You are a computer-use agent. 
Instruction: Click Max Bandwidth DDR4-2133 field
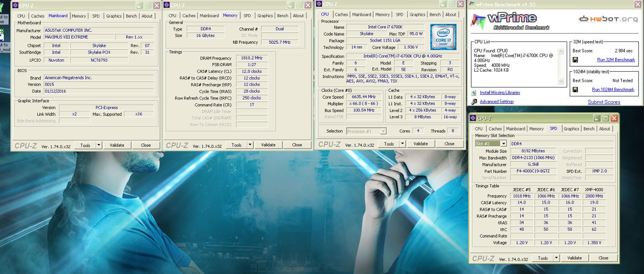tap(533, 158)
